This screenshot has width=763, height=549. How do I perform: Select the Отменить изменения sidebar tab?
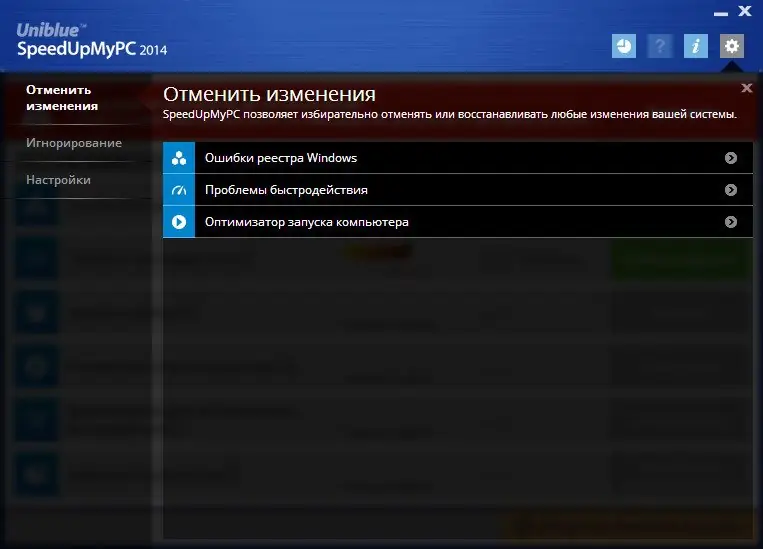tap(62, 98)
